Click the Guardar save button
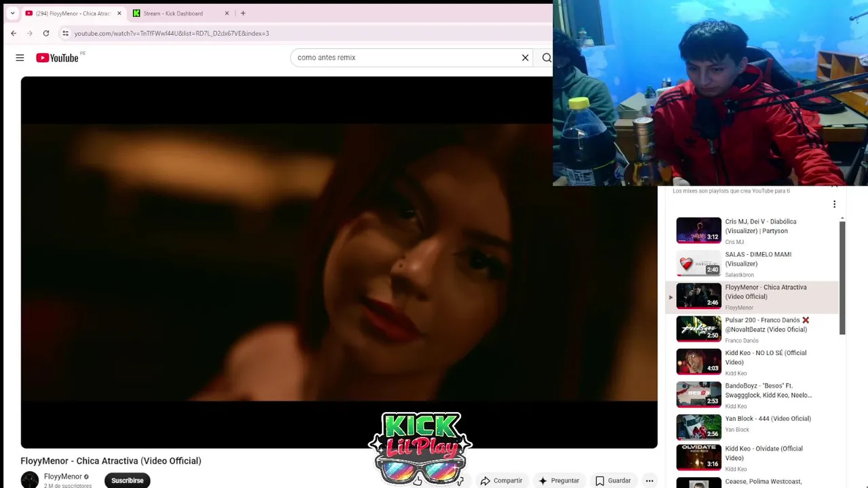 613,481
